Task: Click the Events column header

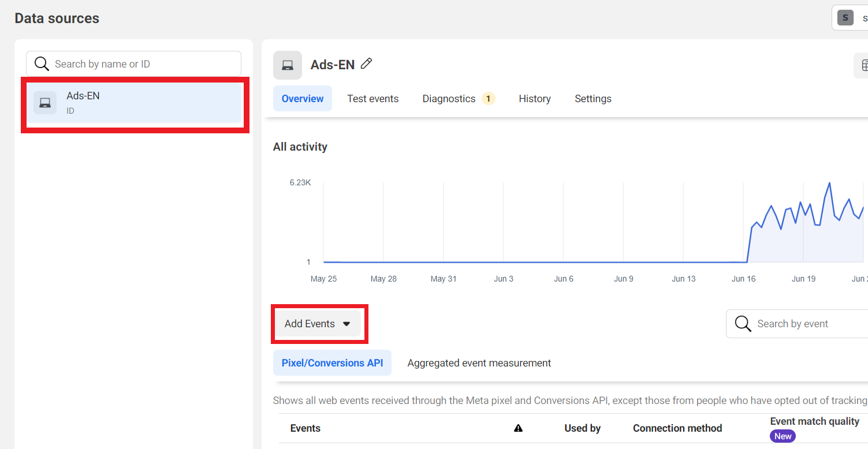Action: pos(306,428)
